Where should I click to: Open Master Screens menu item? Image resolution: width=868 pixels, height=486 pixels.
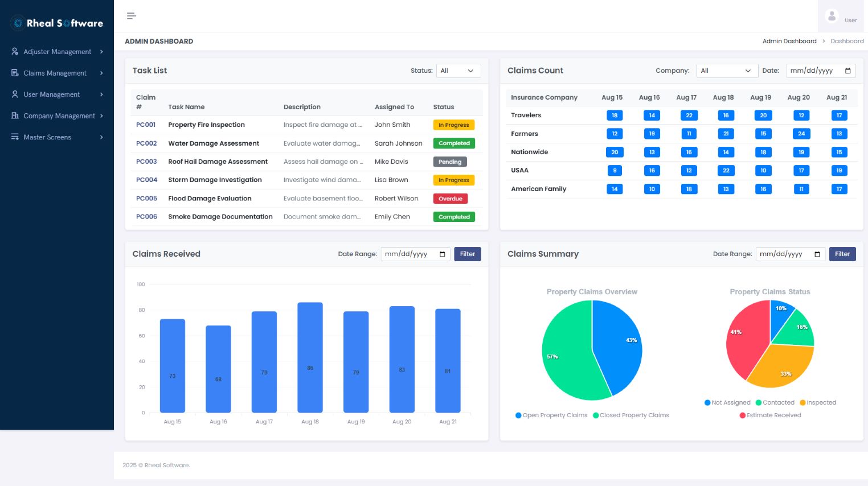[x=57, y=137]
